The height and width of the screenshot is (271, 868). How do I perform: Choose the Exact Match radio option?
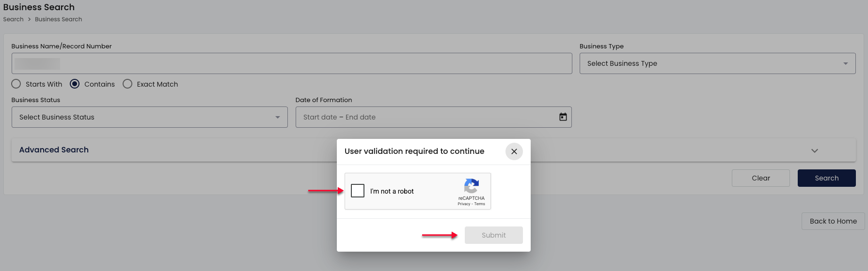[127, 84]
